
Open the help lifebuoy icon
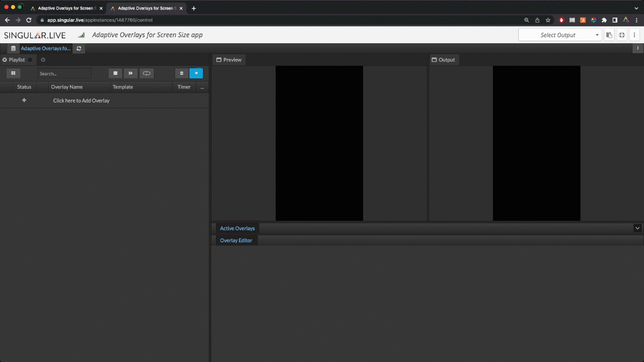622,35
